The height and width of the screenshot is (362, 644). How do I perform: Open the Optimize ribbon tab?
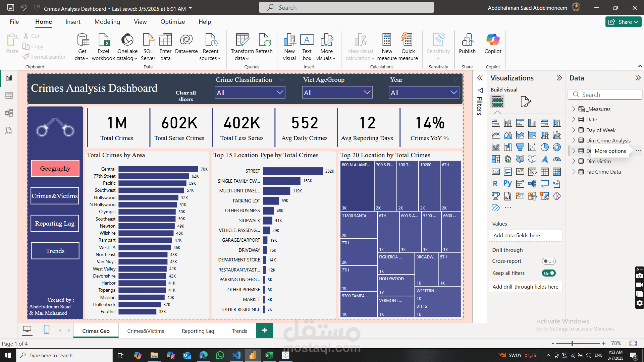[173, 22]
